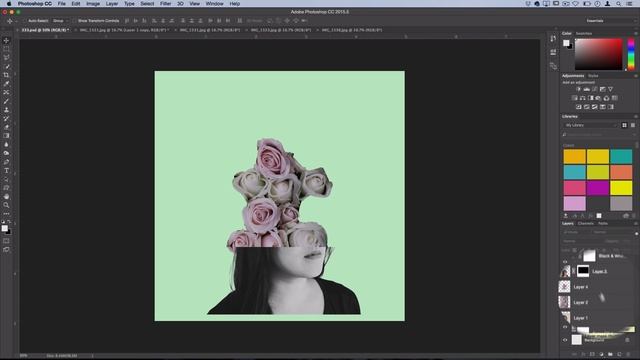Open the Filter menu
Viewport: 640px width, 360px height.
(x=165, y=4)
